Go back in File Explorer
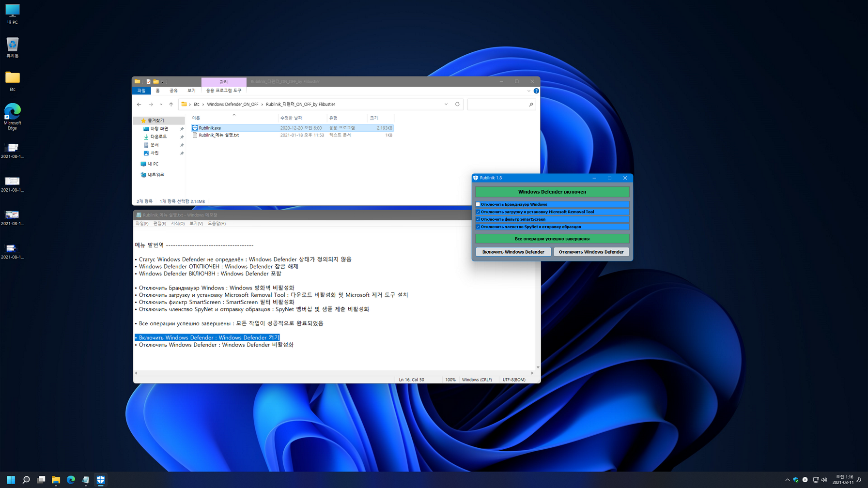 coord(139,104)
